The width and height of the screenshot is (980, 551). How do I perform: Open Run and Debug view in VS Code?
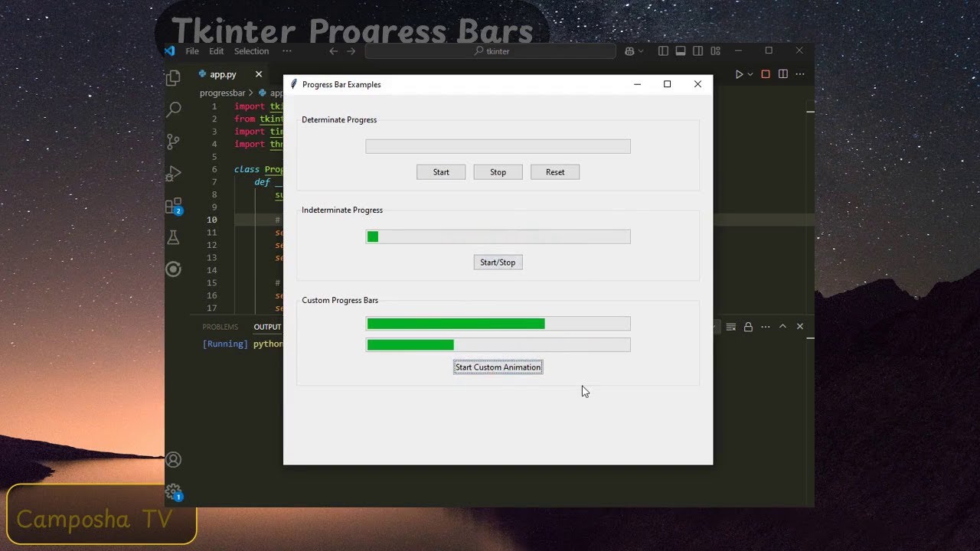(x=174, y=174)
